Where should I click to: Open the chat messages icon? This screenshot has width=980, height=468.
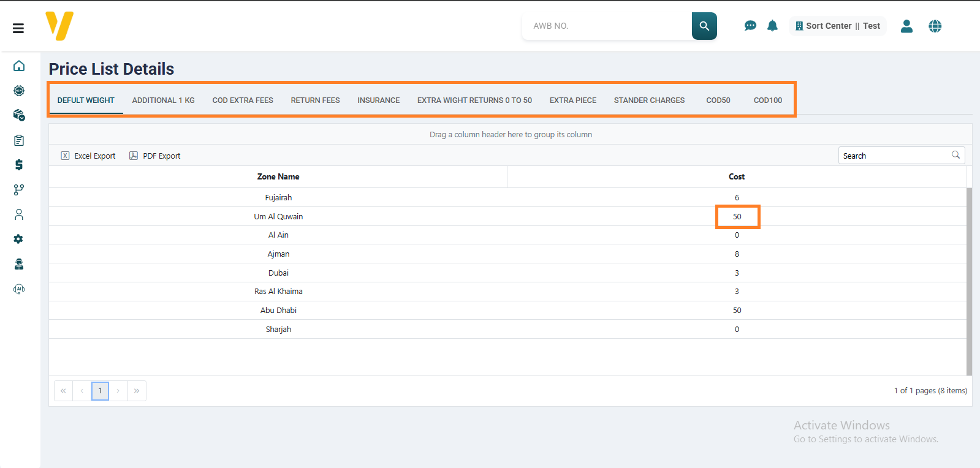coord(750,26)
